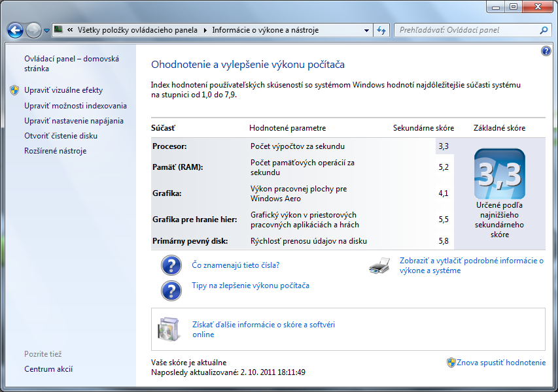Click the hard disk score 5,8
This screenshot has height=392, width=558.
click(444, 241)
